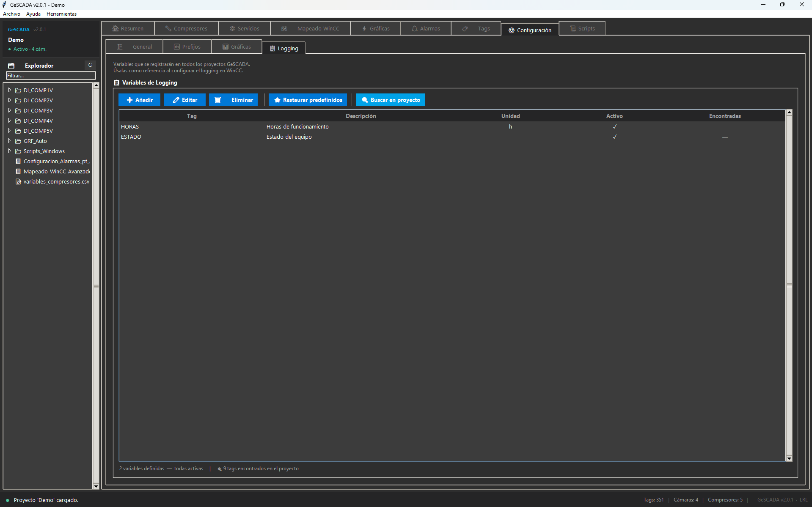Toggle Activo checkmark for HORAS row
The width and height of the screenshot is (812, 507).
[614, 126]
